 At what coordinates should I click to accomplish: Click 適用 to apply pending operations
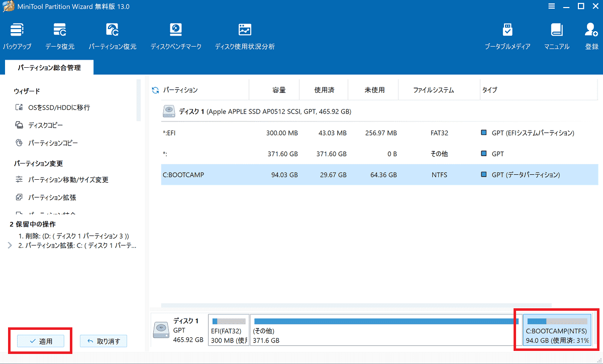41,341
